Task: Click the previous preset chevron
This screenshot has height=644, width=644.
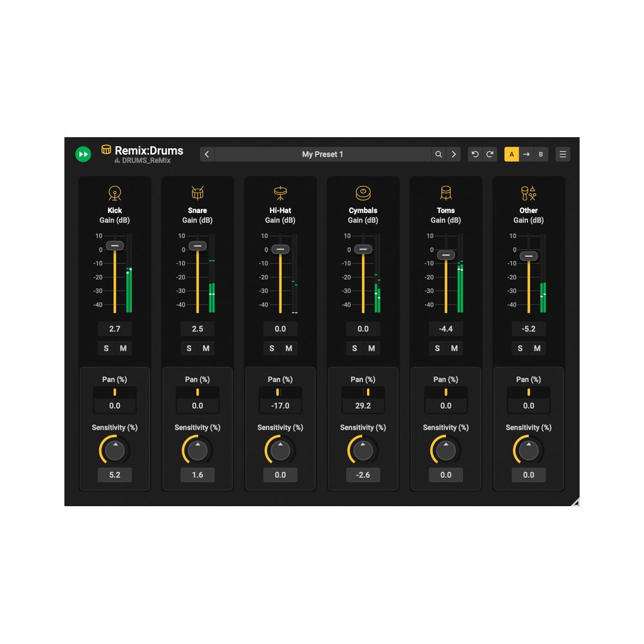Action: pos(207,155)
